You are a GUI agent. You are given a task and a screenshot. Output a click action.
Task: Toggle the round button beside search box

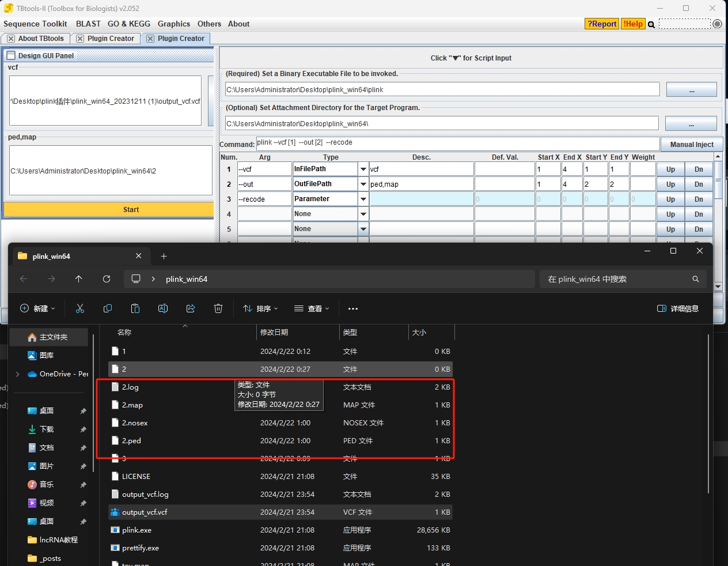tap(717, 24)
